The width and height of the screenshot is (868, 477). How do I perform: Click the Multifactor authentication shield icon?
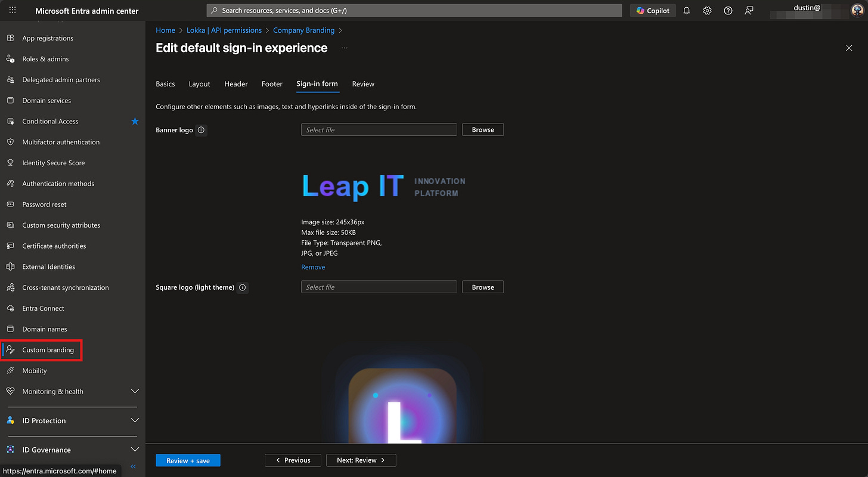click(x=10, y=142)
